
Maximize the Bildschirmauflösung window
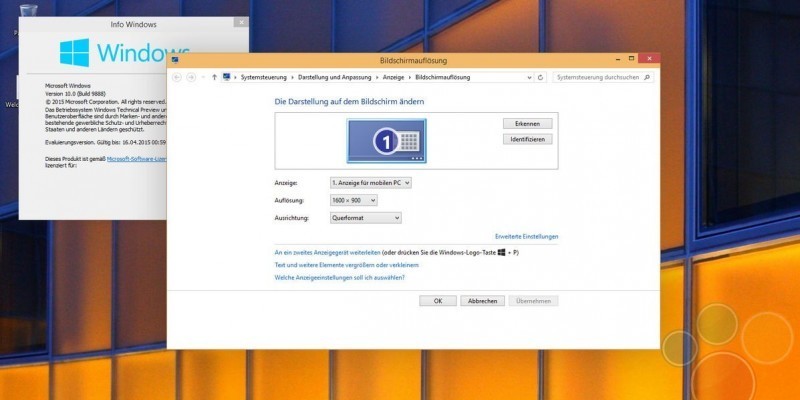coord(632,59)
